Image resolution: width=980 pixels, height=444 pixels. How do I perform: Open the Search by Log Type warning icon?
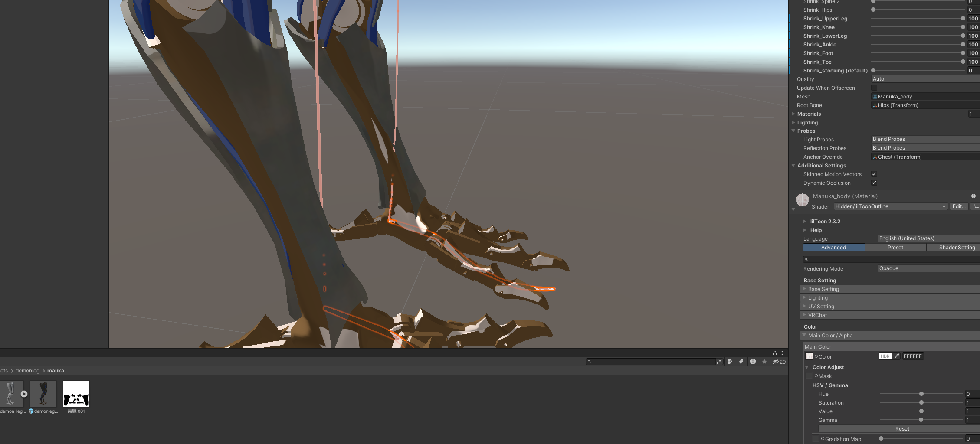(753, 362)
